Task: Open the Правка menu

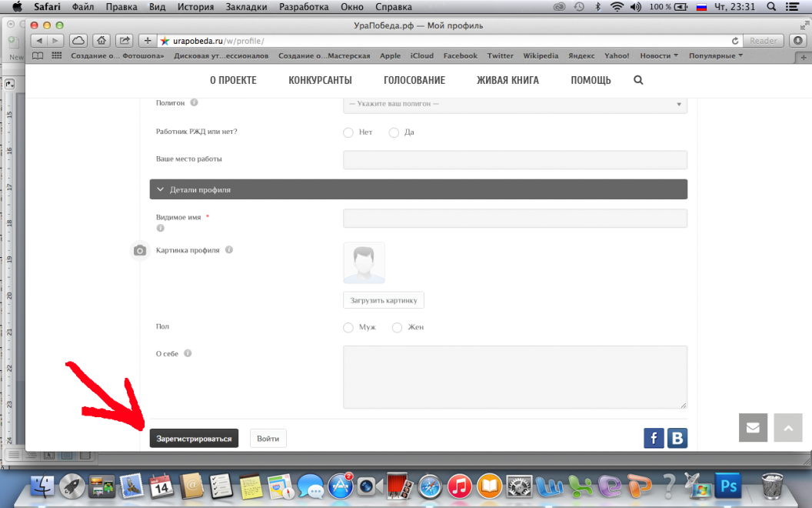Action: click(121, 7)
